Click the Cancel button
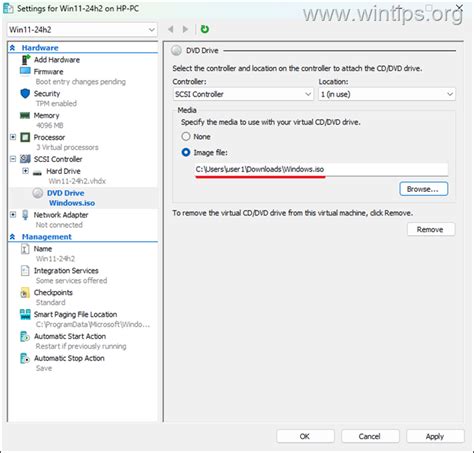Image resolution: width=474 pixels, height=453 pixels. pyautogui.click(x=370, y=436)
